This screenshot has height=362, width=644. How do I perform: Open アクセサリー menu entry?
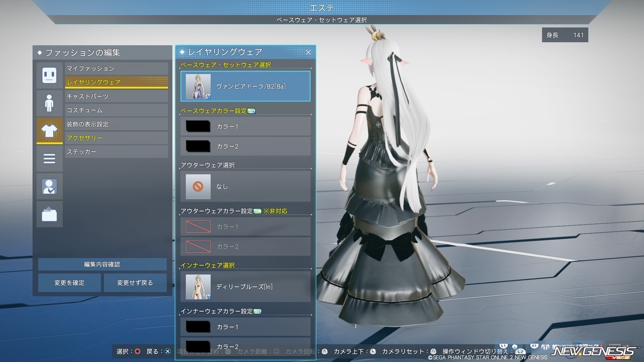116,138
